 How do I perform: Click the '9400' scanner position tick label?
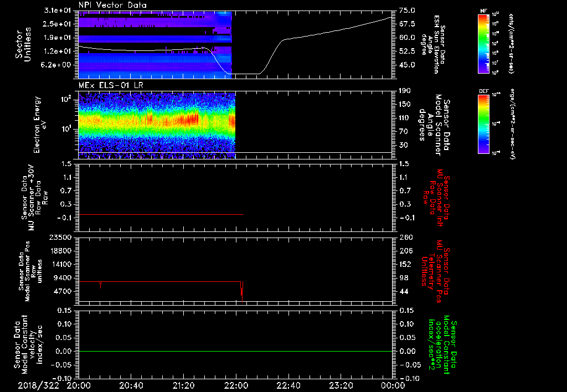pos(63,278)
